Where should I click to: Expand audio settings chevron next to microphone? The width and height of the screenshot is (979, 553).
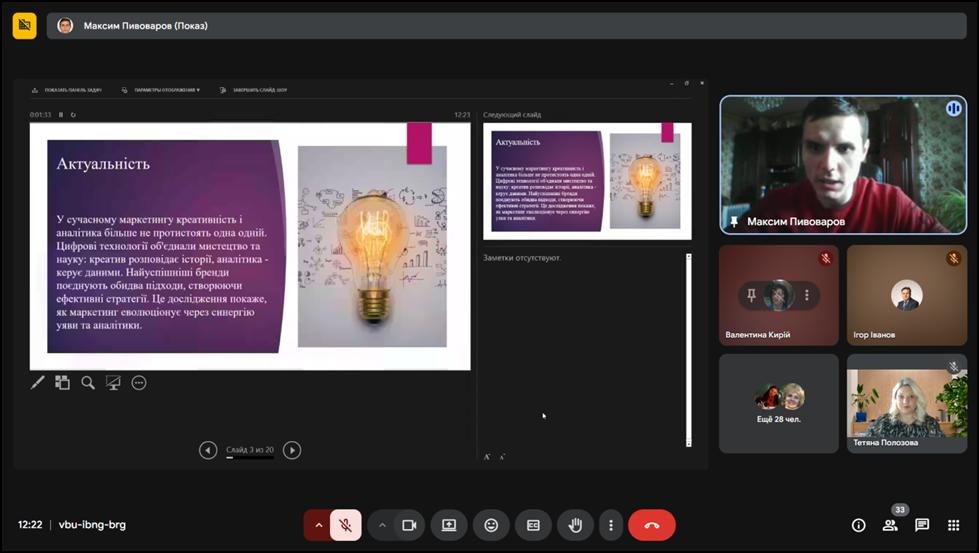(x=319, y=525)
